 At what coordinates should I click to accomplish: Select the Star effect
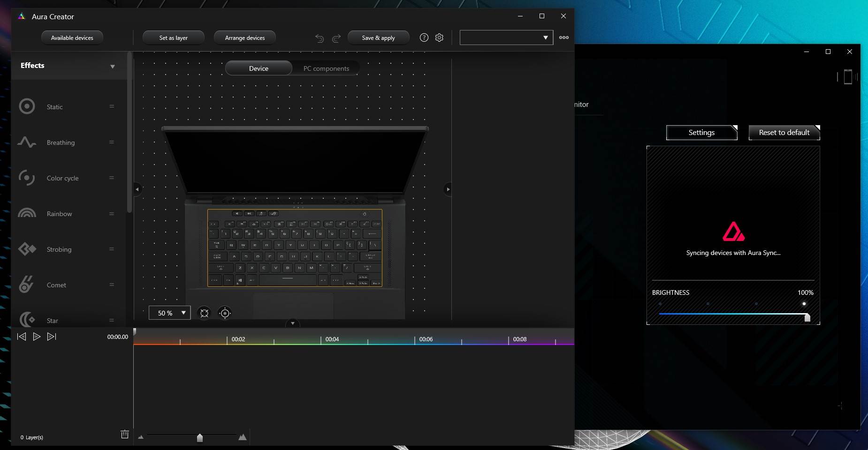coord(52,321)
